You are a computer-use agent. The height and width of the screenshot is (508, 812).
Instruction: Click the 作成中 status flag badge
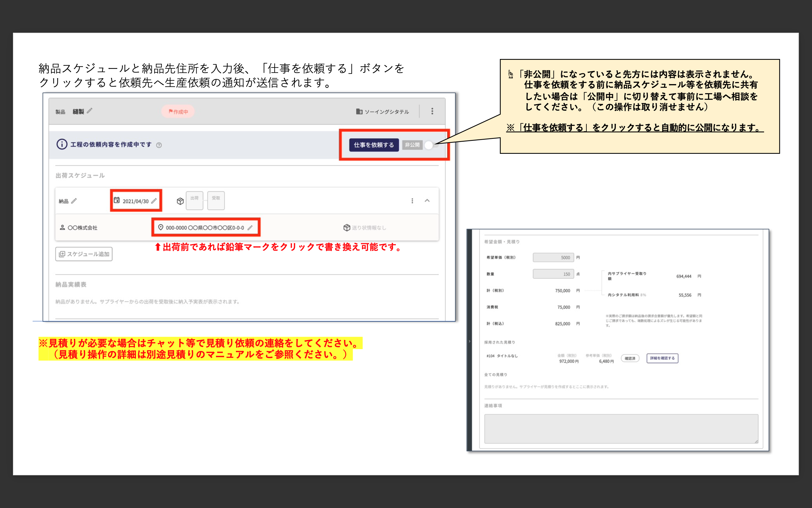(178, 111)
